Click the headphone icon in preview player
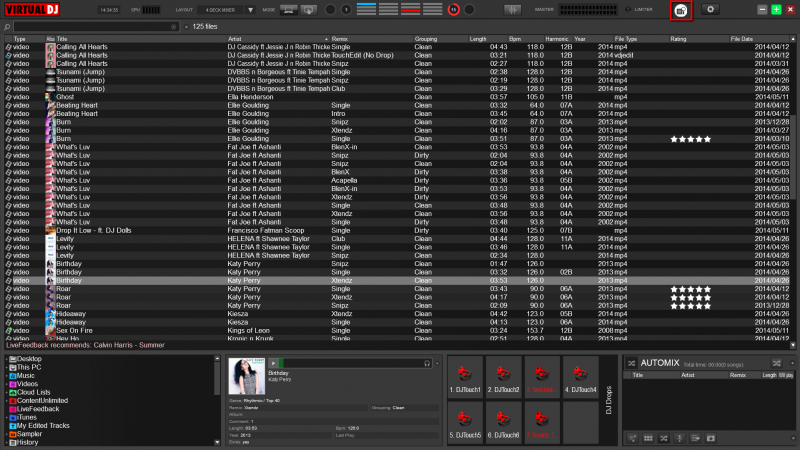Screen dimensions: 800x450 [x=427, y=363]
